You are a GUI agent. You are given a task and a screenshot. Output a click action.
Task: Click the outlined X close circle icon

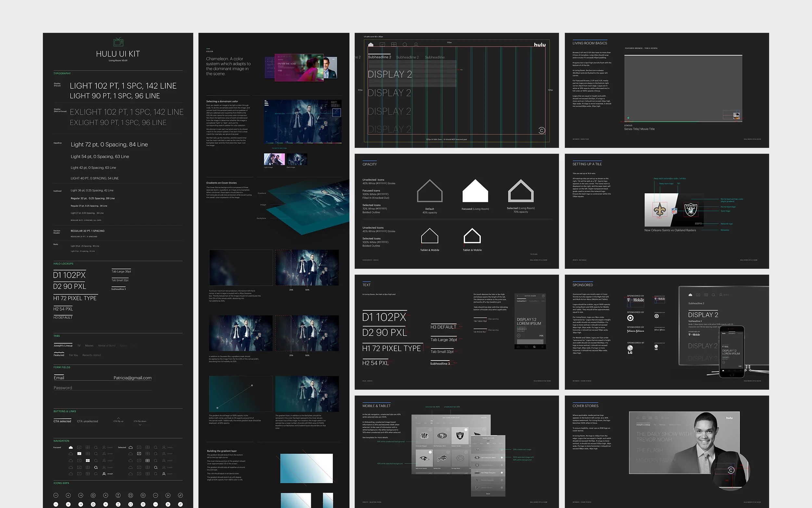coord(106,495)
